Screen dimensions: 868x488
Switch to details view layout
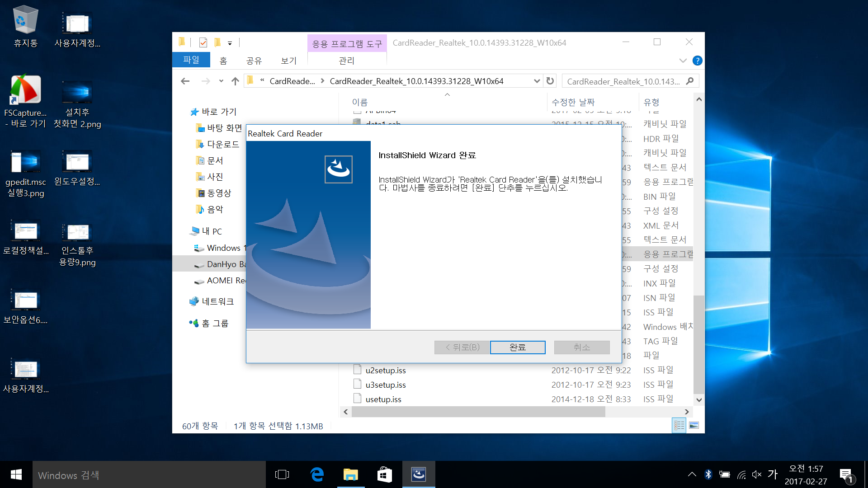click(679, 425)
